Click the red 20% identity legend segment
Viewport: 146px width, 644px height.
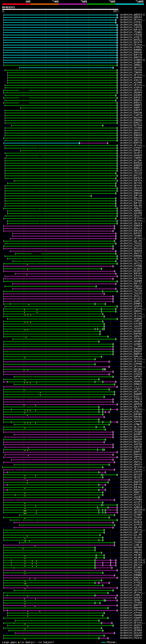point(16,4)
